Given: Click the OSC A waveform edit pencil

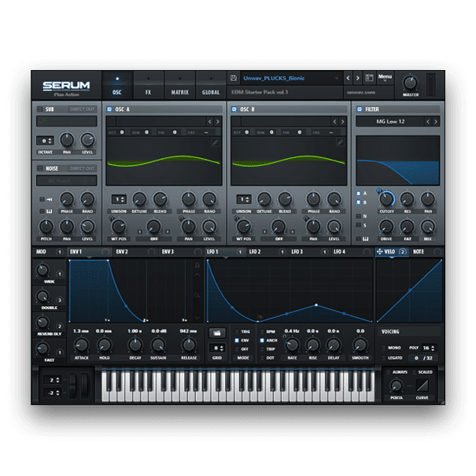Looking at the screenshot, I should coord(216,142).
